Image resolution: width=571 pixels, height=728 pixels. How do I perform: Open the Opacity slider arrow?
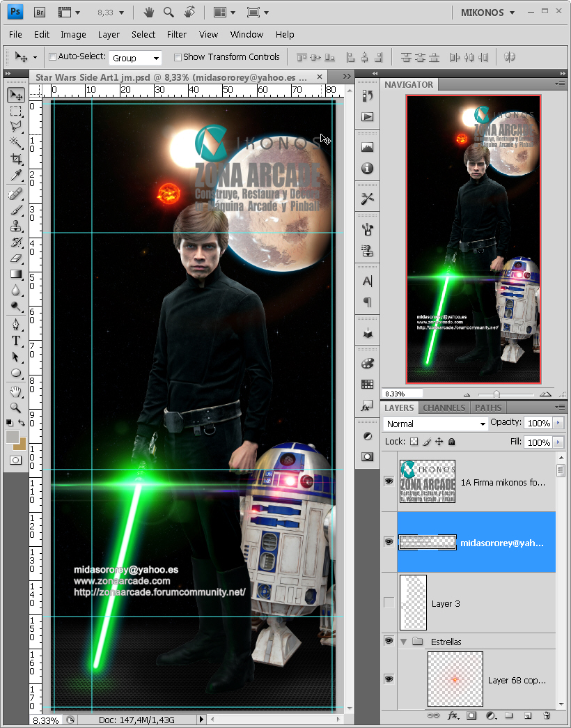558,423
